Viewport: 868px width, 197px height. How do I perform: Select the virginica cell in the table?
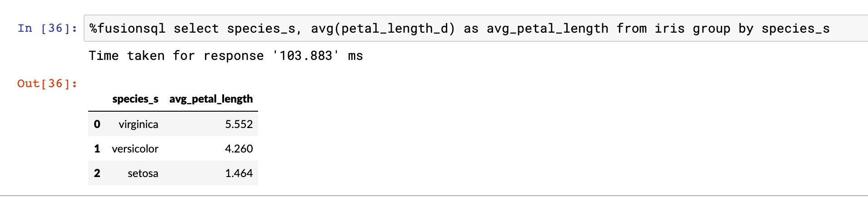click(x=138, y=124)
